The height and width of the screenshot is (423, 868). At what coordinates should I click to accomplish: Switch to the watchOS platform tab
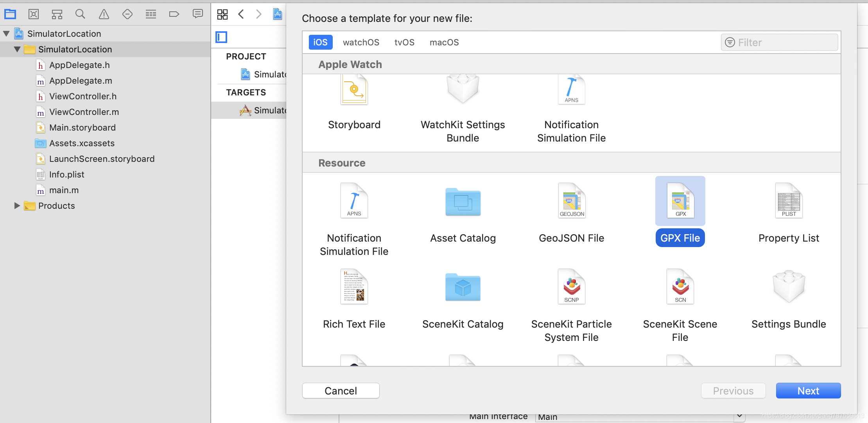click(361, 42)
